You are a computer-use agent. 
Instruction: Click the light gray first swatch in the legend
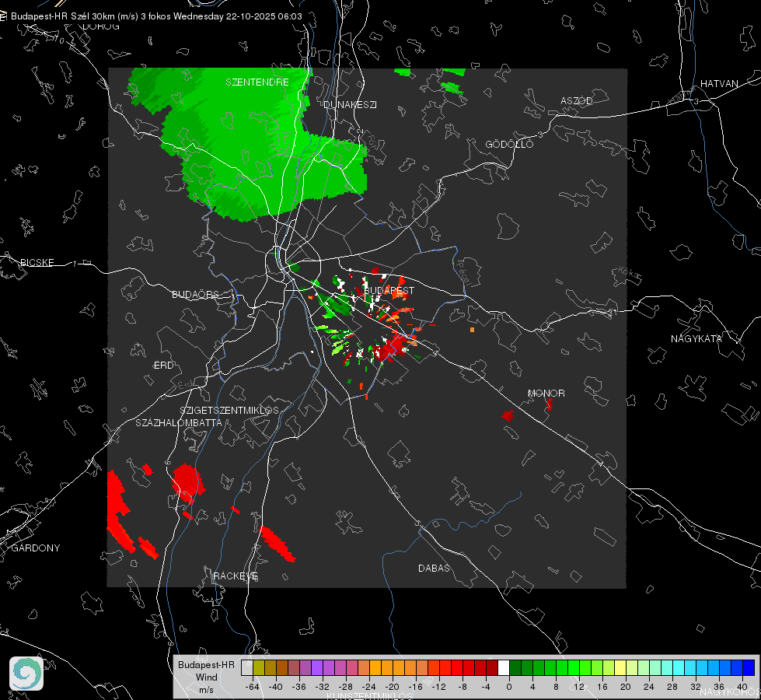[x=247, y=667]
